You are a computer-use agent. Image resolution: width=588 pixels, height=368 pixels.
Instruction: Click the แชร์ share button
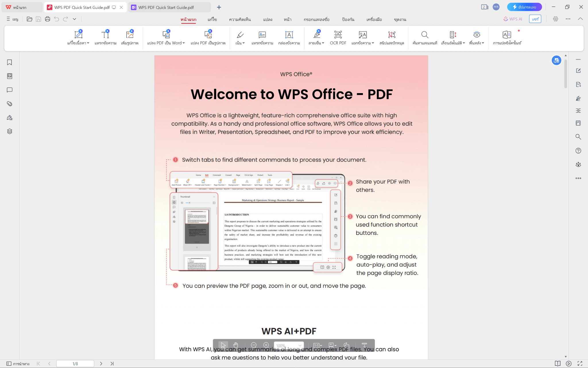535,19
